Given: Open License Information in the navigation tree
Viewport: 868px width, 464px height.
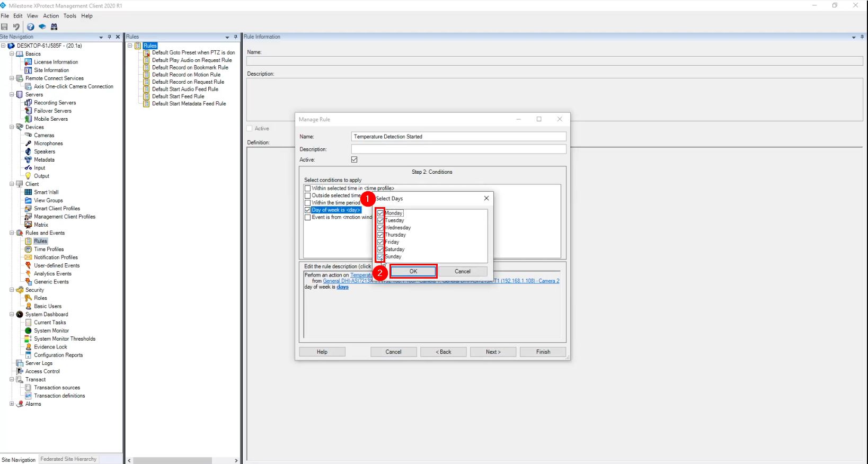Looking at the screenshot, I should (x=56, y=62).
